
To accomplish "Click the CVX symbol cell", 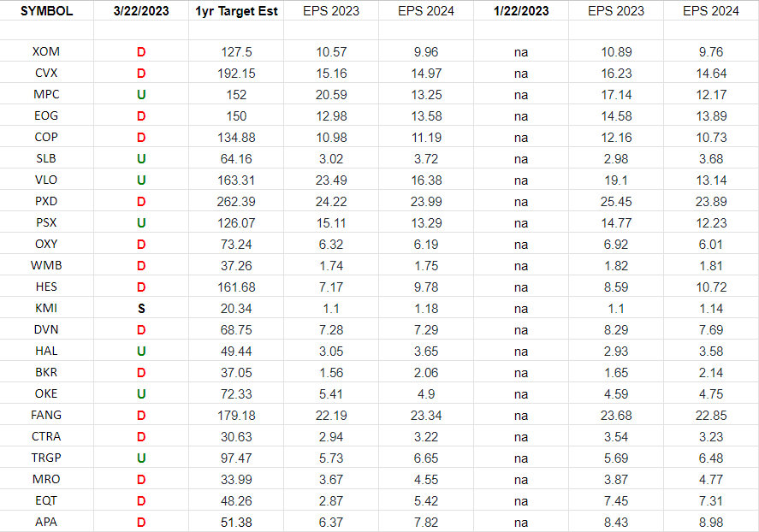I will point(46,73).
